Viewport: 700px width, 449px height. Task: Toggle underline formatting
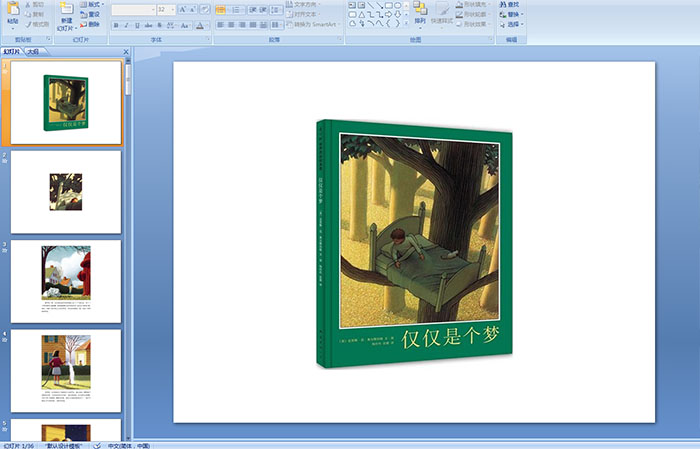137,25
